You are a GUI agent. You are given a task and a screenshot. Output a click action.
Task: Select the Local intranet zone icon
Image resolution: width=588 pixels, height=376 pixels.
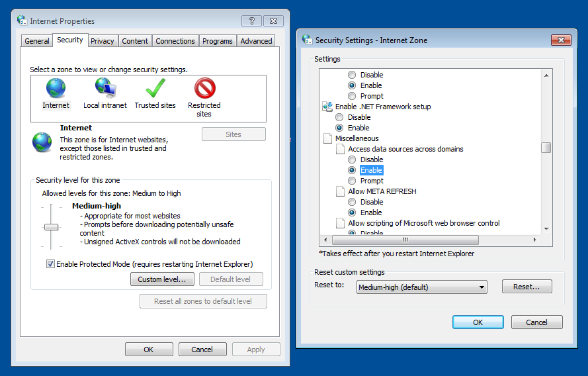tap(105, 89)
